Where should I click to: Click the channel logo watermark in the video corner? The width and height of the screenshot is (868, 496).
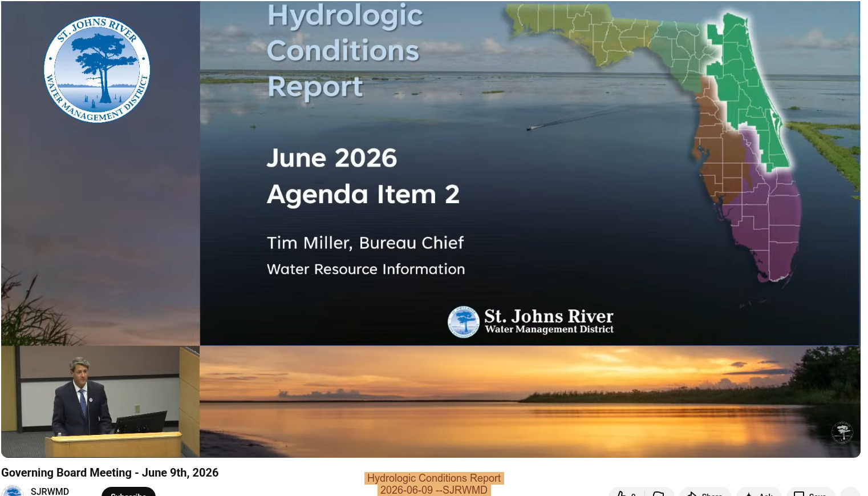pyautogui.click(x=842, y=432)
